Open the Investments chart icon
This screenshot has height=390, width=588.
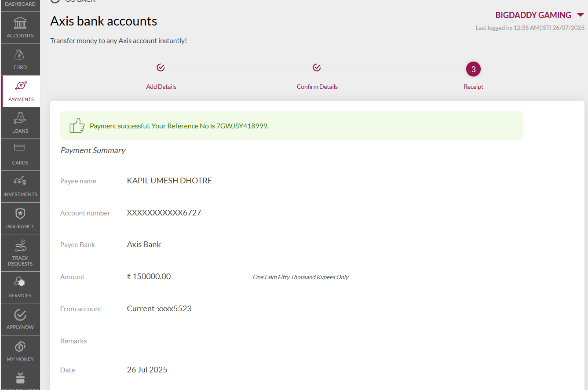tap(20, 180)
